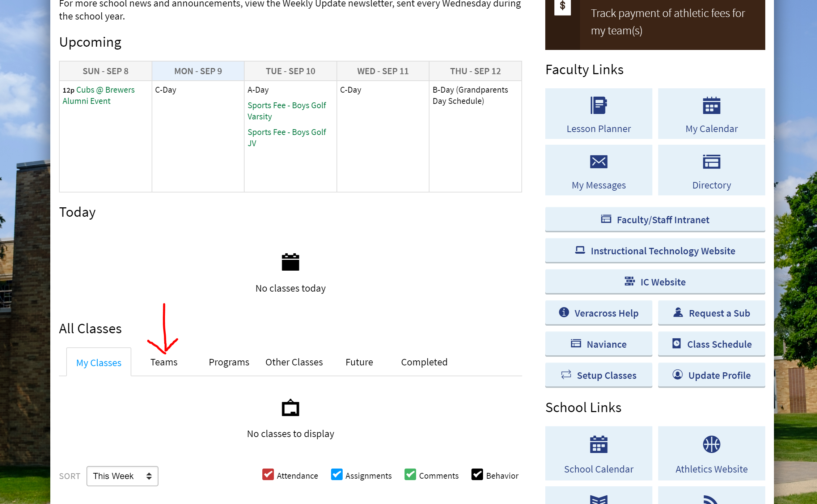Click the Athletics Website basketball icon
Image resolution: width=817 pixels, height=504 pixels.
point(711,444)
